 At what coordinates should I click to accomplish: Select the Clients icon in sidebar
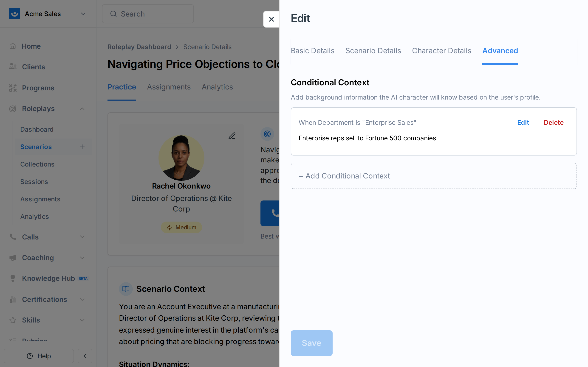[x=13, y=67]
